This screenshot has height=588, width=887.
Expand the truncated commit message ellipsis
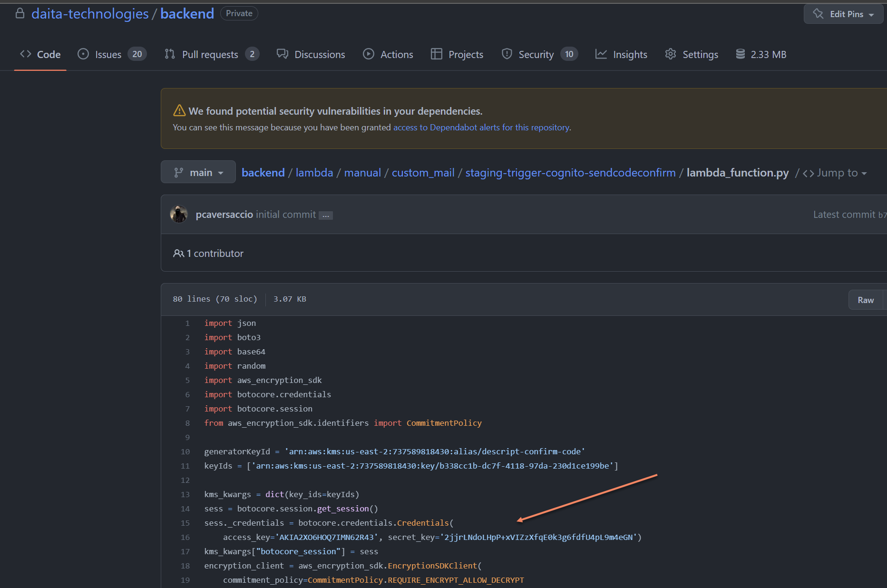click(x=326, y=215)
